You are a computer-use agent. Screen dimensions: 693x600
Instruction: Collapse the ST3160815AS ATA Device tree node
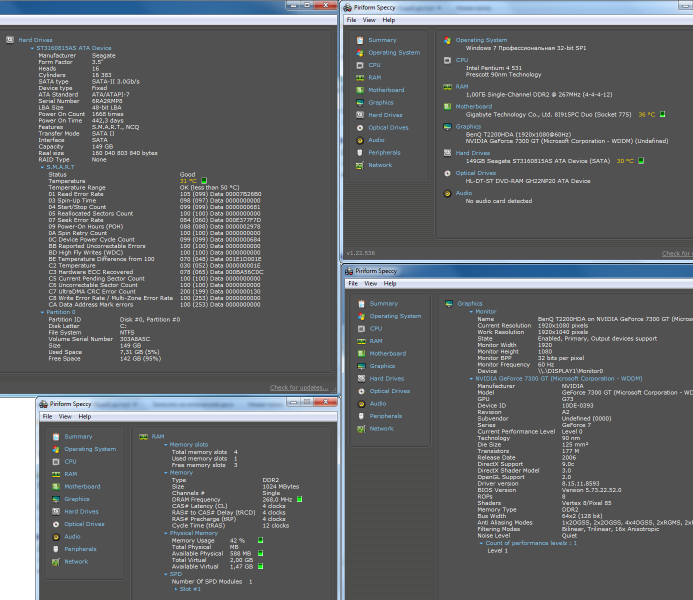[x=32, y=48]
